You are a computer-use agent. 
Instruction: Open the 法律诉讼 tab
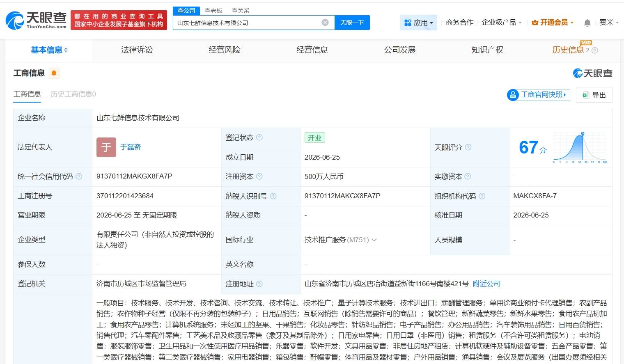pos(137,50)
